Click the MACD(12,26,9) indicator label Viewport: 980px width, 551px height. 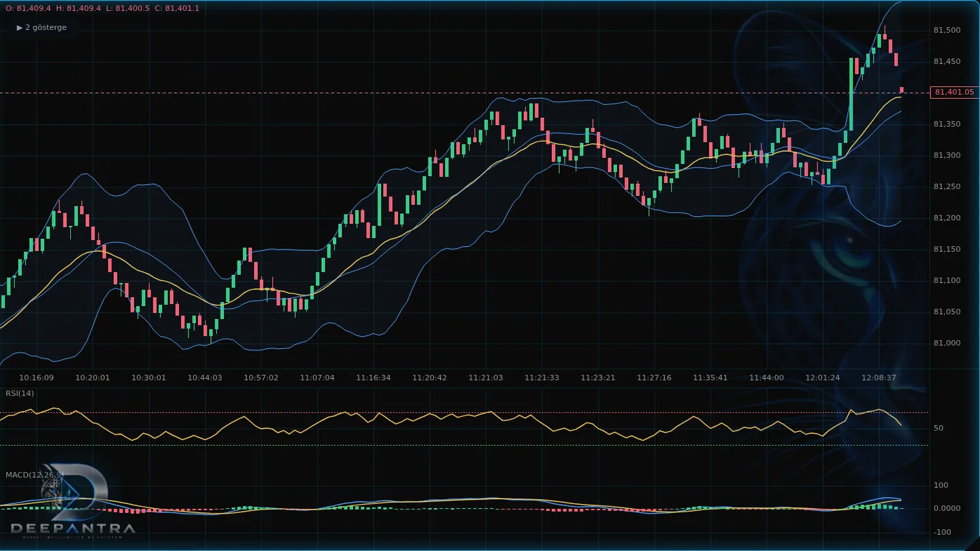(x=34, y=474)
